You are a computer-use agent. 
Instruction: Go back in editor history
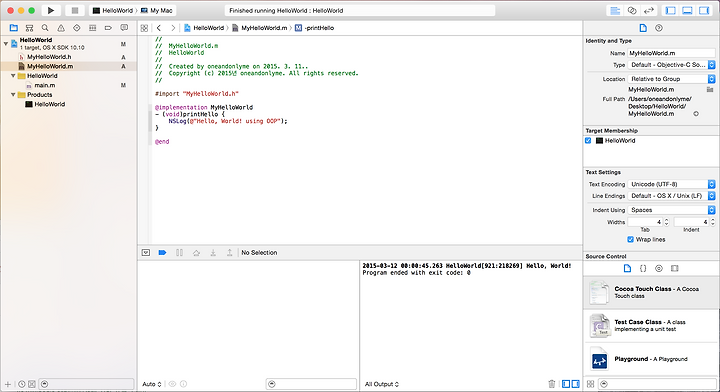pyautogui.click(x=159, y=28)
